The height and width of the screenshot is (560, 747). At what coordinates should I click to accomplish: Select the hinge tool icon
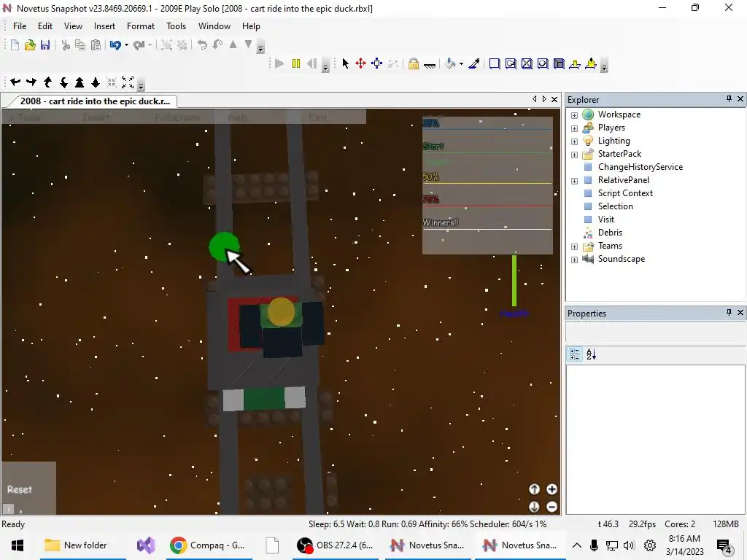pyautogui.click(x=575, y=63)
